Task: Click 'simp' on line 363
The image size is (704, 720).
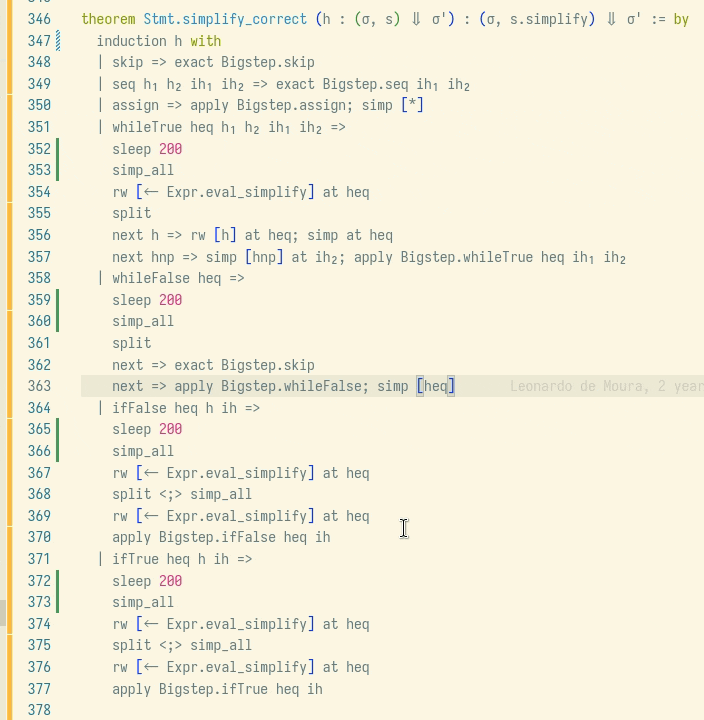Action: (x=393, y=386)
